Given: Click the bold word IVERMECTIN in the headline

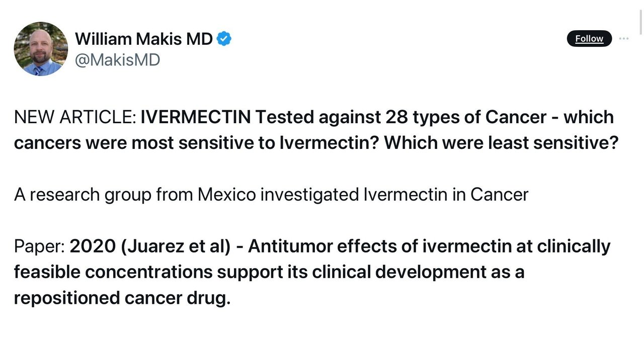Looking at the screenshot, I should 196,117.
